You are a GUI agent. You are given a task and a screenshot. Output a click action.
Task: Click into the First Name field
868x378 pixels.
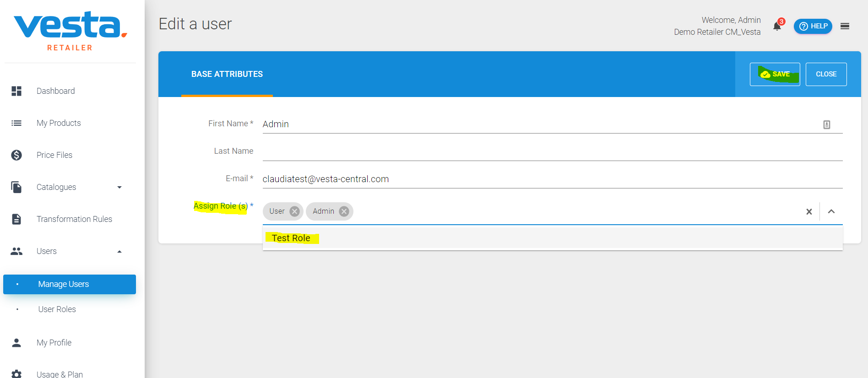coord(553,124)
